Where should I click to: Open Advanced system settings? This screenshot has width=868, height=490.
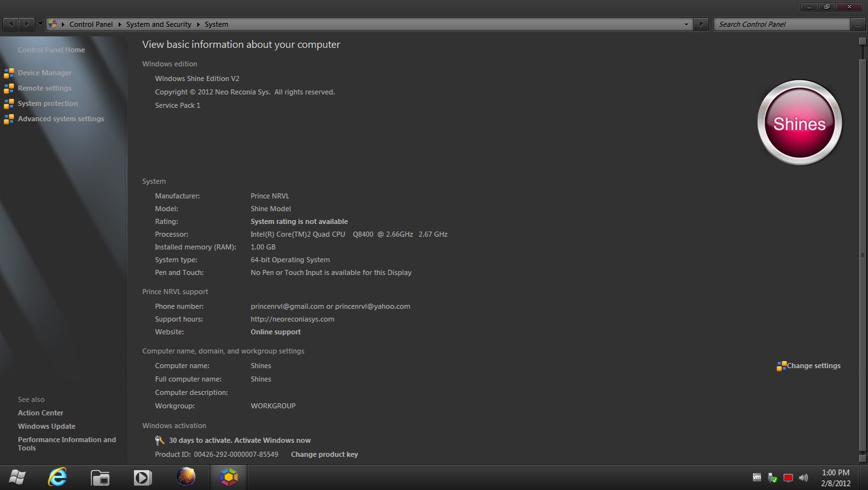point(61,119)
